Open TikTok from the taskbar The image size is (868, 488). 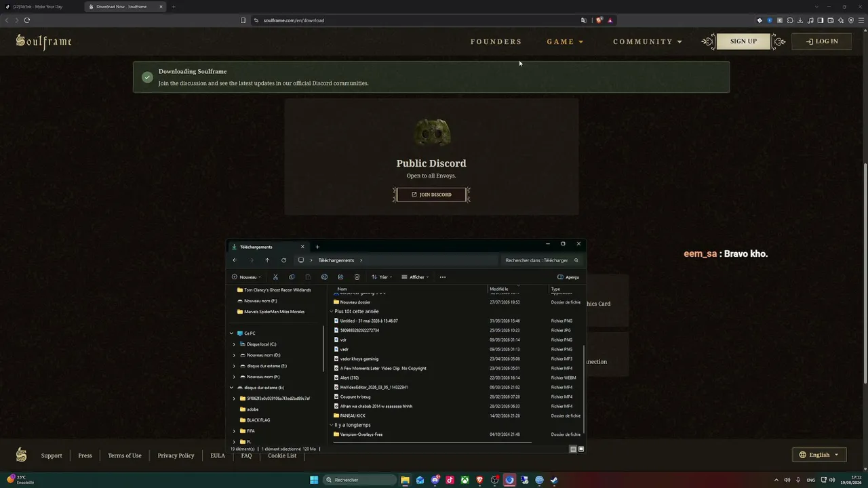click(450, 480)
